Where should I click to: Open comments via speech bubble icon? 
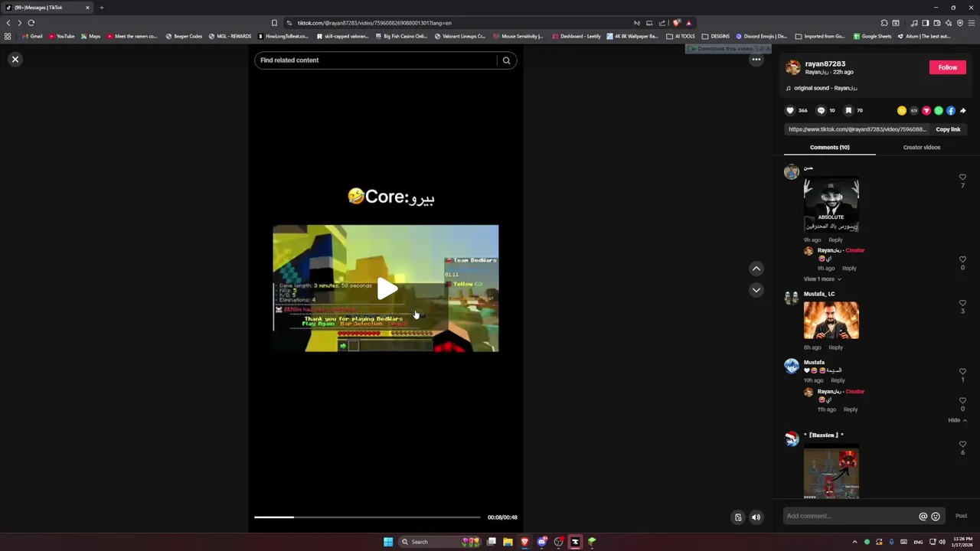pyautogui.click(x=821, y=110)
